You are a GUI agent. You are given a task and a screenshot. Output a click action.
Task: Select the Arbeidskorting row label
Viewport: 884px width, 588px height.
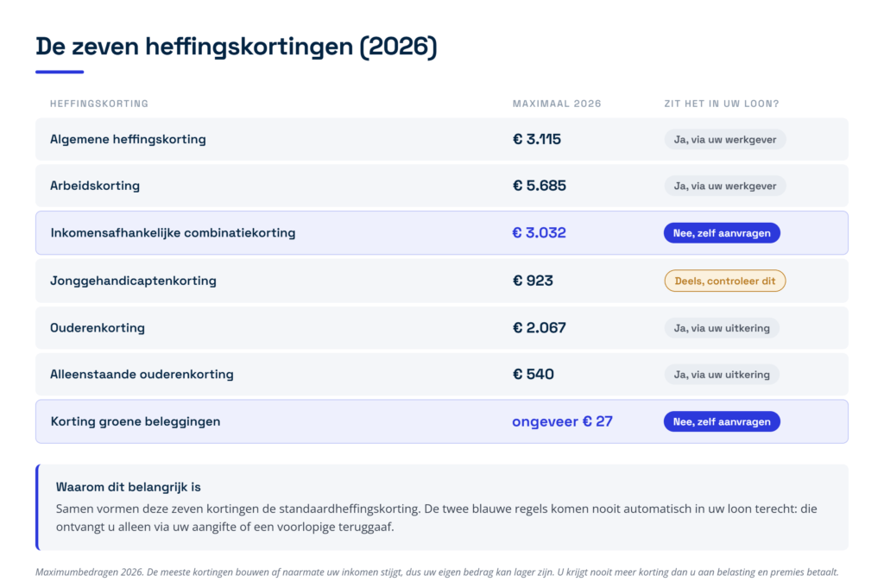tap(95, 186)
